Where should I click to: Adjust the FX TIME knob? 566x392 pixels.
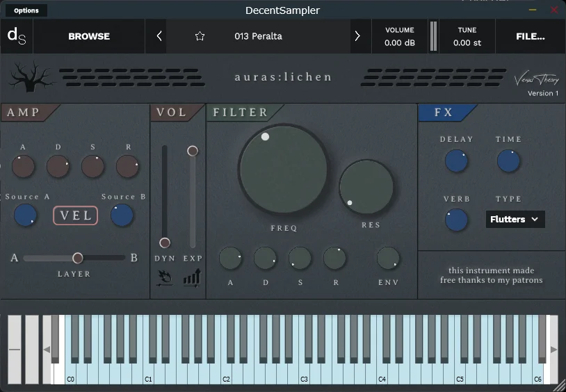[508, 161]
